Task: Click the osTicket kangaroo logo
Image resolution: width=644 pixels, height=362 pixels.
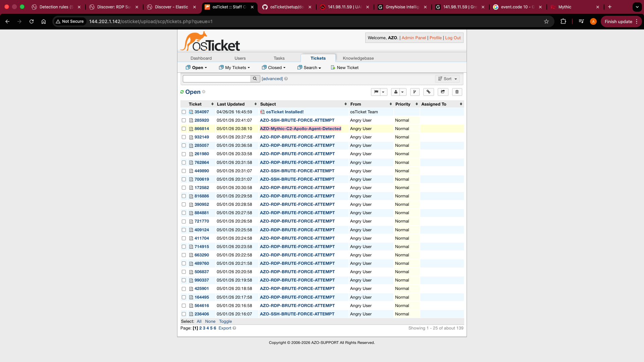Action: tap(210, 42)
